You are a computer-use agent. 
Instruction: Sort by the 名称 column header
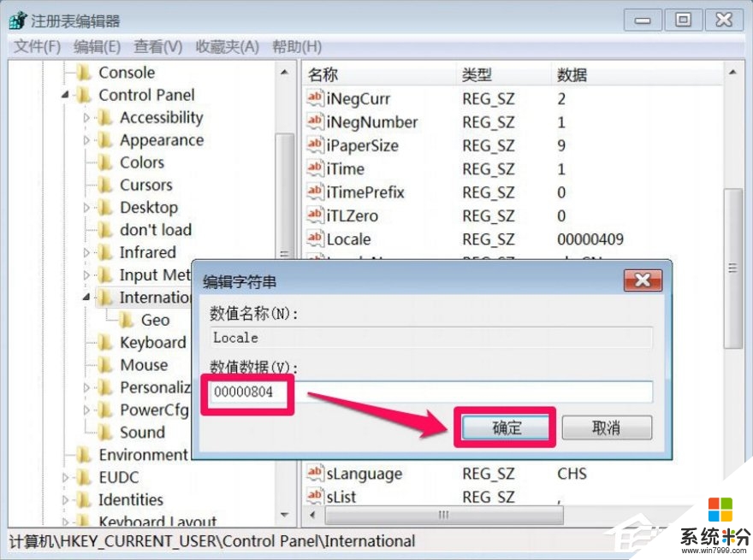pyautogui.click(x=379, y=75)
